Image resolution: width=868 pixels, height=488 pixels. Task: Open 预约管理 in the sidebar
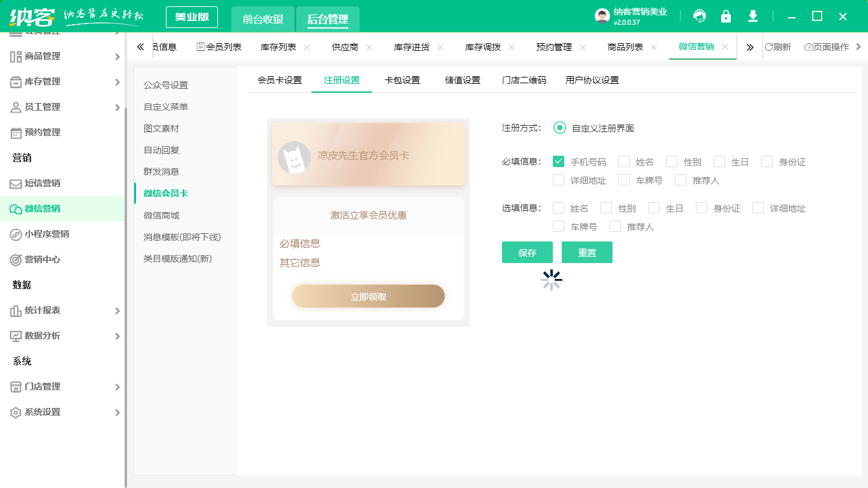pyautogui.click(x=43, y=132)
